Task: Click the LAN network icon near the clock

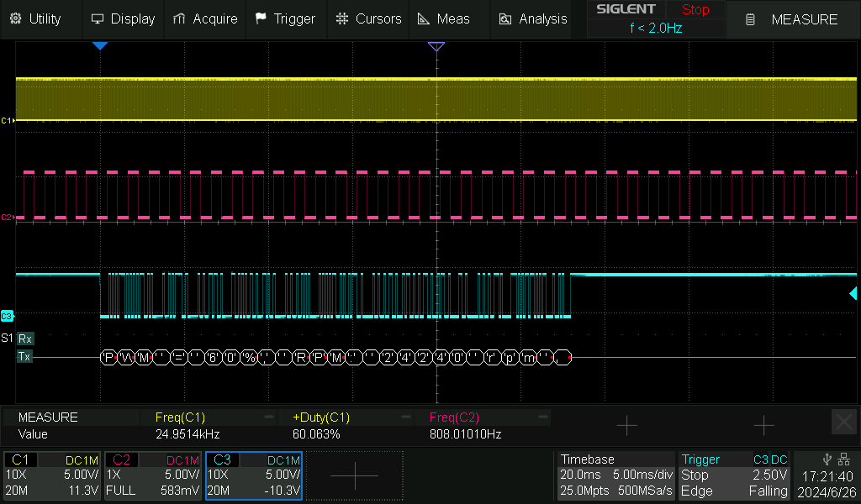Action: (843, 459)
